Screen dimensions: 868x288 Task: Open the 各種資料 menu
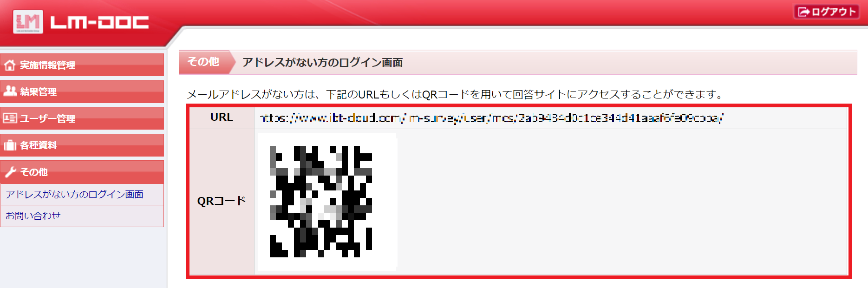click(82, 145)
